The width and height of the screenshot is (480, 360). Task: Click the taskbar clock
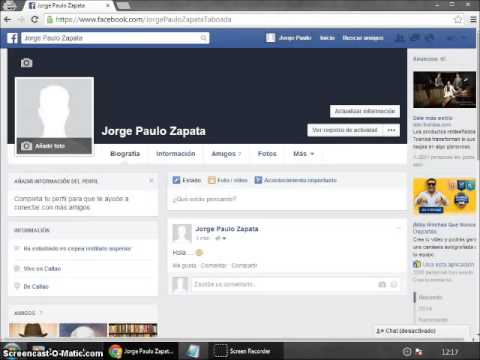pyautogui.click(x=450, y=352)
